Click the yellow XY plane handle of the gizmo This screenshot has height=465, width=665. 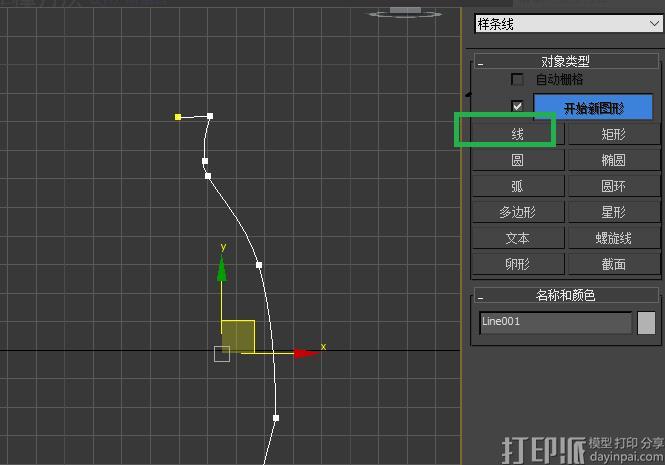[239, 335]
